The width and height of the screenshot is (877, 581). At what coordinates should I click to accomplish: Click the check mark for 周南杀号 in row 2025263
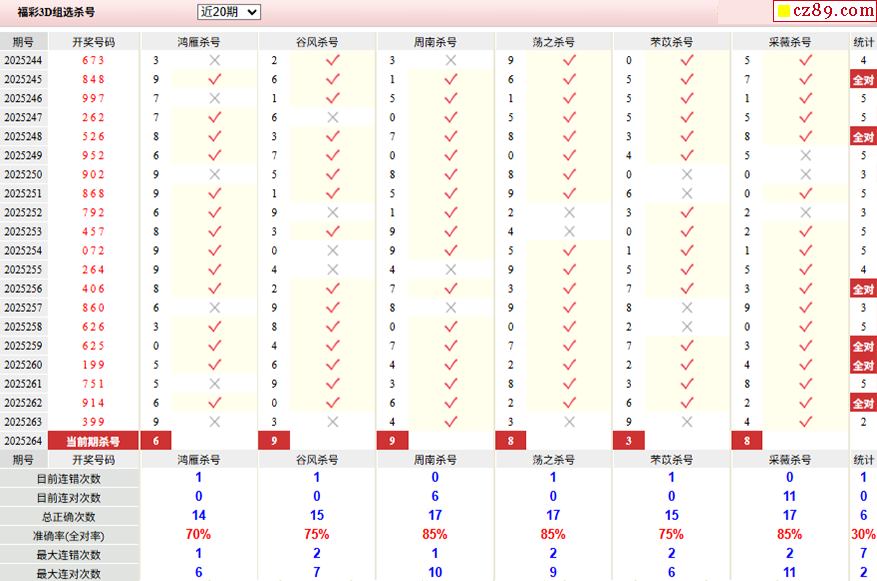click(x=451, y=421)
